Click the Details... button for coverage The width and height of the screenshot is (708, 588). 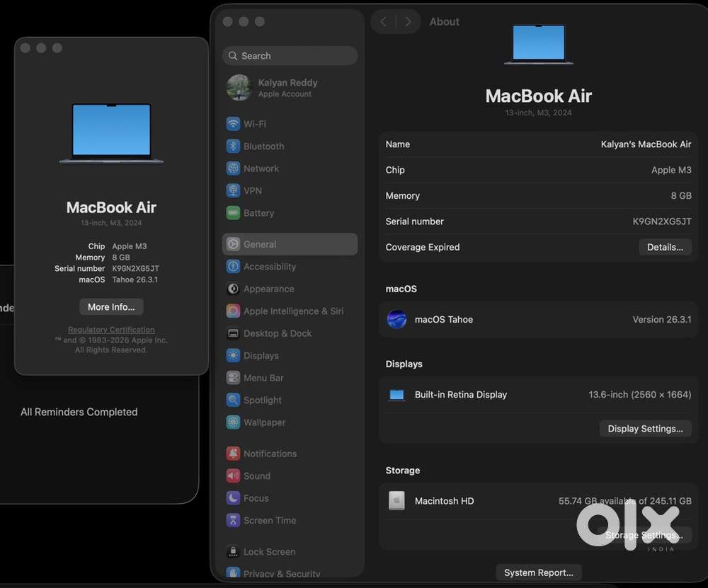click(x=665, y=247)
